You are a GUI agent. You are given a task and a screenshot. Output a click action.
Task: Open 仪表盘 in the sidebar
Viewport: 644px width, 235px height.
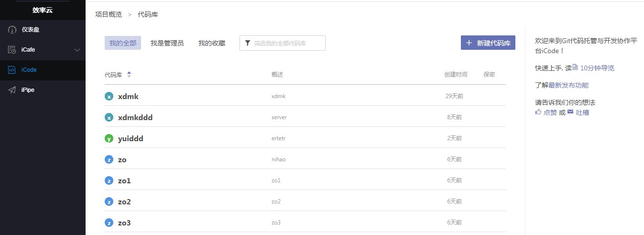[43, 30]
